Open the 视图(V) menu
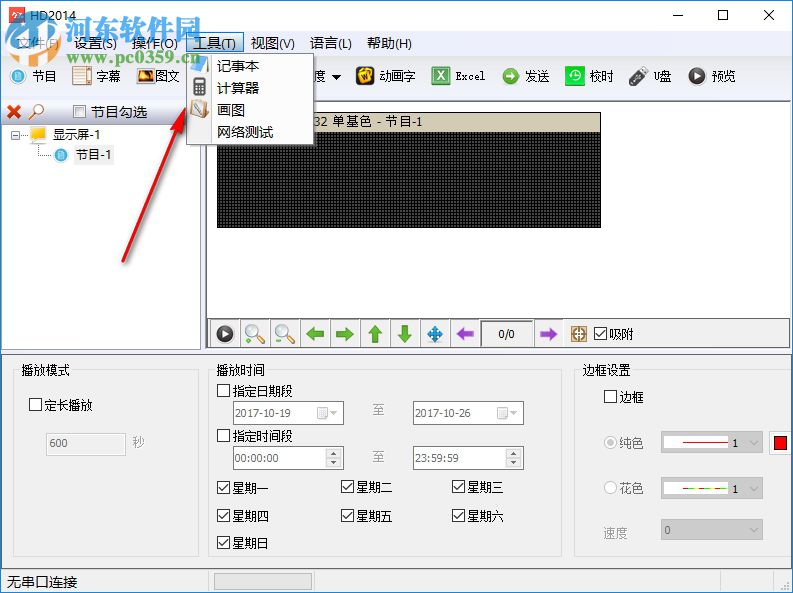Screen dimensions: 793x593 [x=273, y=43]
